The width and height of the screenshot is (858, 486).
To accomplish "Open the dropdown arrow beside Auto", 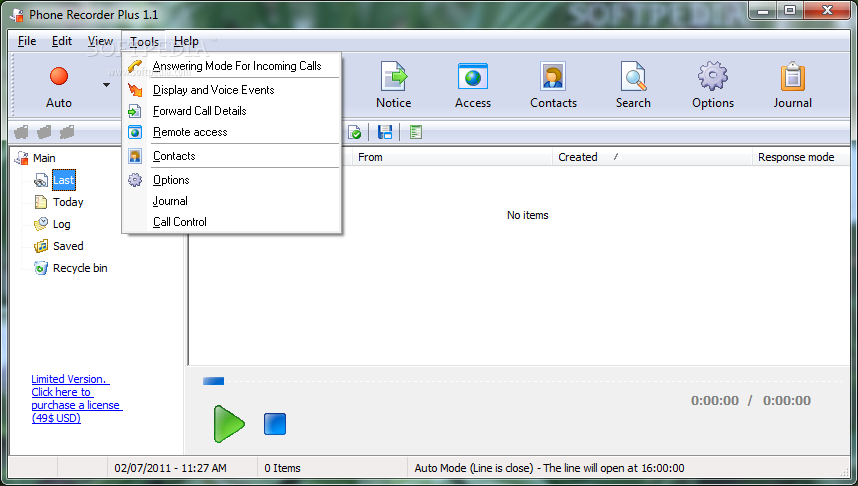I will click(106, 85).
